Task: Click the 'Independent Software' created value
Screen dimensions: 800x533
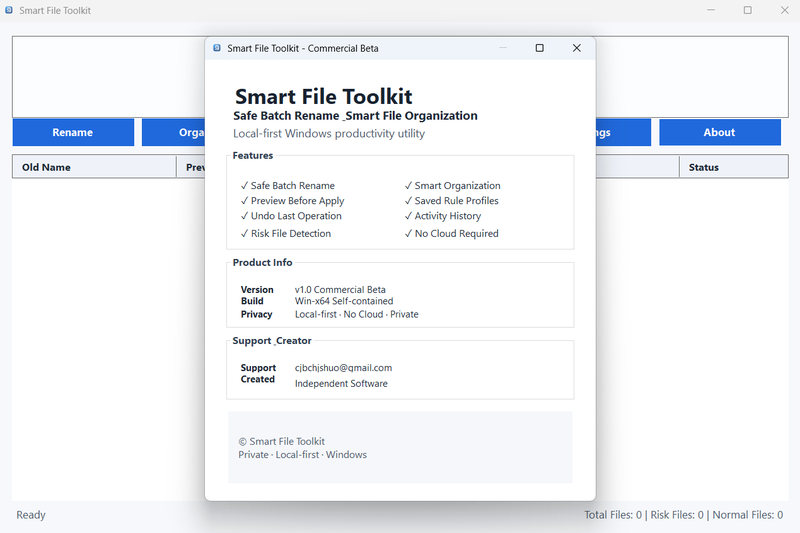Action: (341, 384)
